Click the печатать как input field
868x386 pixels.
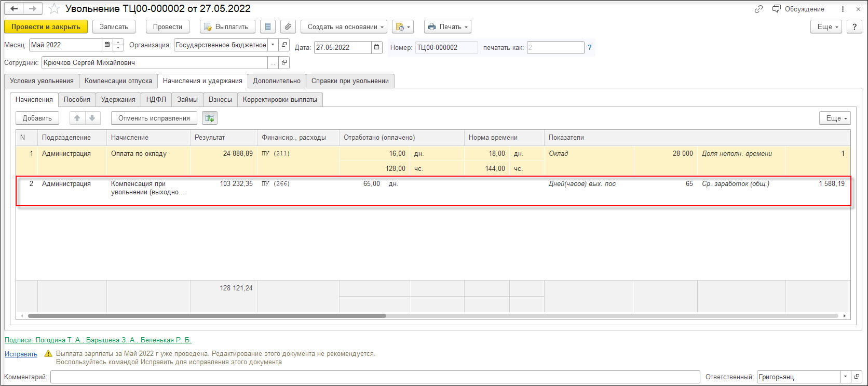point(555,47)
